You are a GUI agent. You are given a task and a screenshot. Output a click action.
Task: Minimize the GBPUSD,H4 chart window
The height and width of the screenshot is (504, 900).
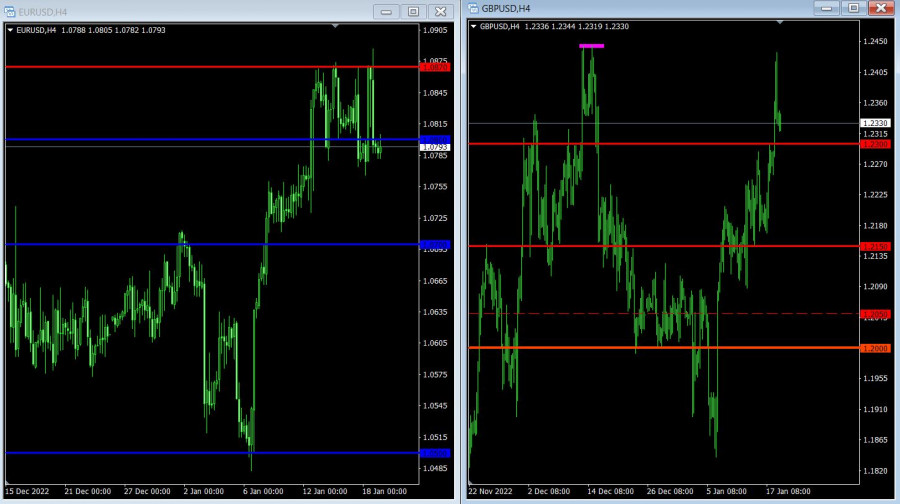[x=827, y=8]
